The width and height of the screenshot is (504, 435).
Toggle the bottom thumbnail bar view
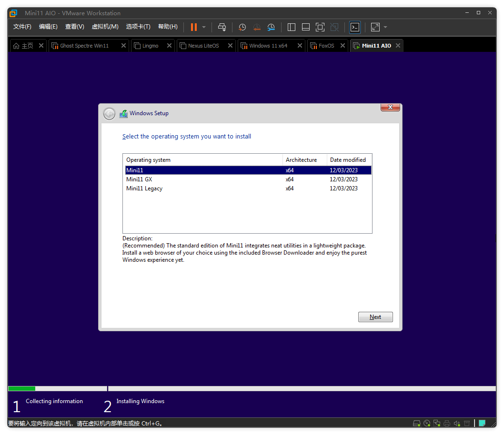pos(306,27)
